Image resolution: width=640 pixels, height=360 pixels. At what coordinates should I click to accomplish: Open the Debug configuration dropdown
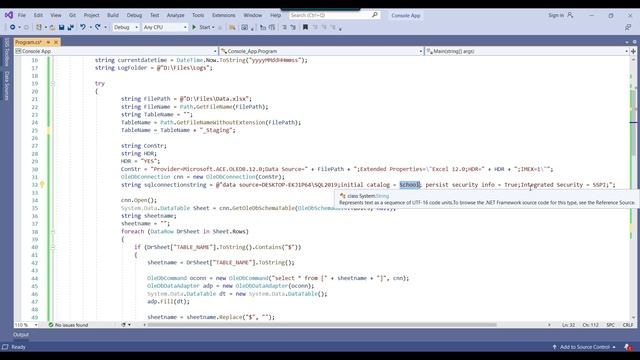[x=126, y=27]
